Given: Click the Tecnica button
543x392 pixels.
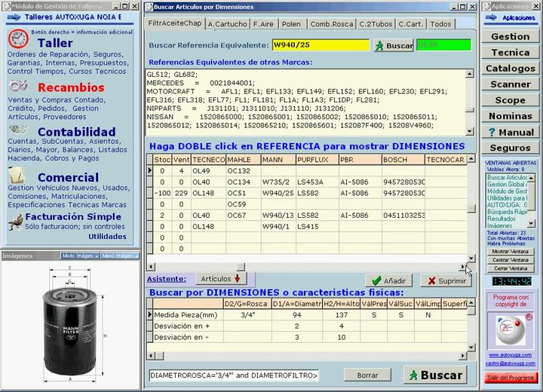Looking at the screenshot, I should (510, 52).
